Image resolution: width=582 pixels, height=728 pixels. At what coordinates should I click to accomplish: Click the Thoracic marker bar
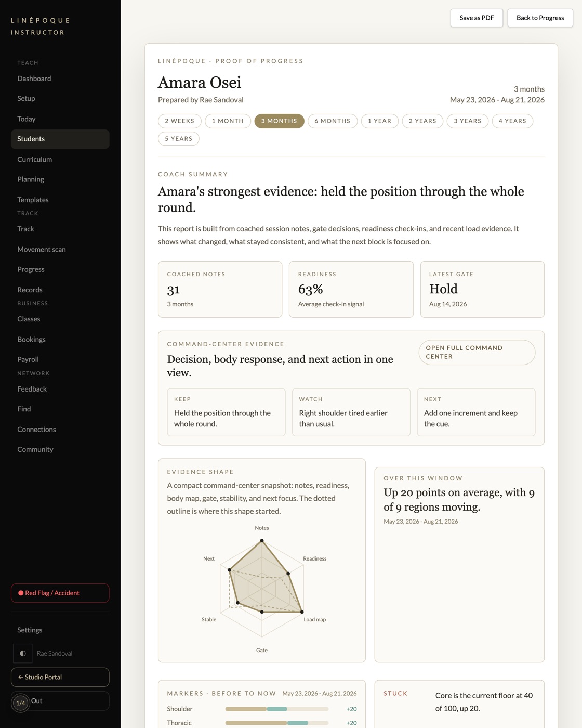click(x=277, y=723)
